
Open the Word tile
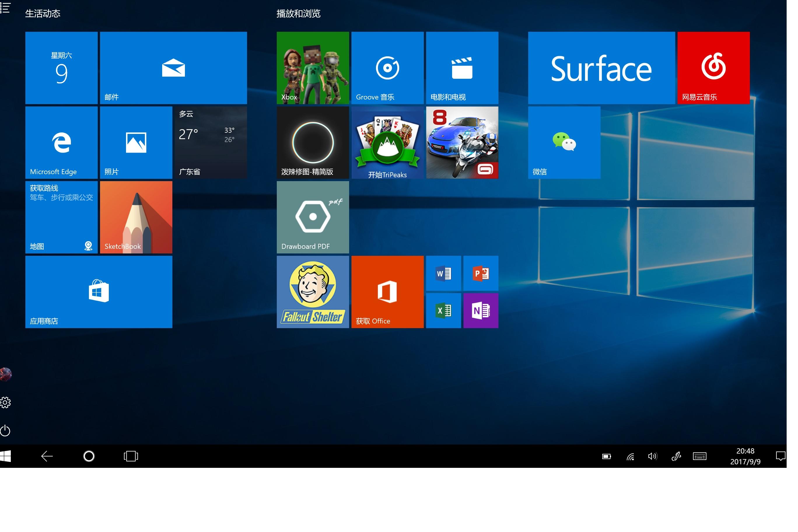tap(443, 274)
